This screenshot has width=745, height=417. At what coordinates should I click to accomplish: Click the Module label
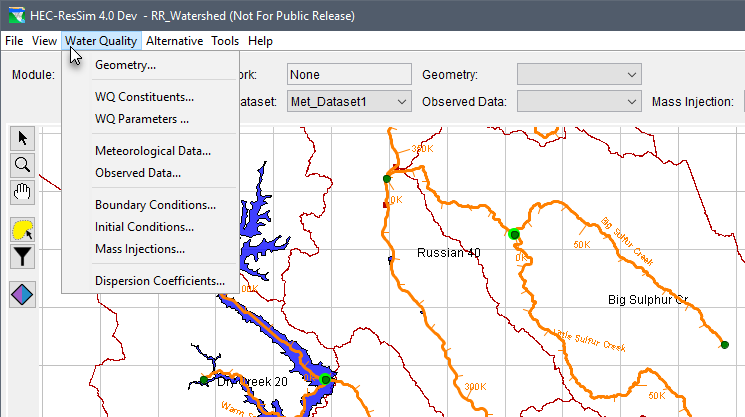pyautogui.click(x=33, y=75)
